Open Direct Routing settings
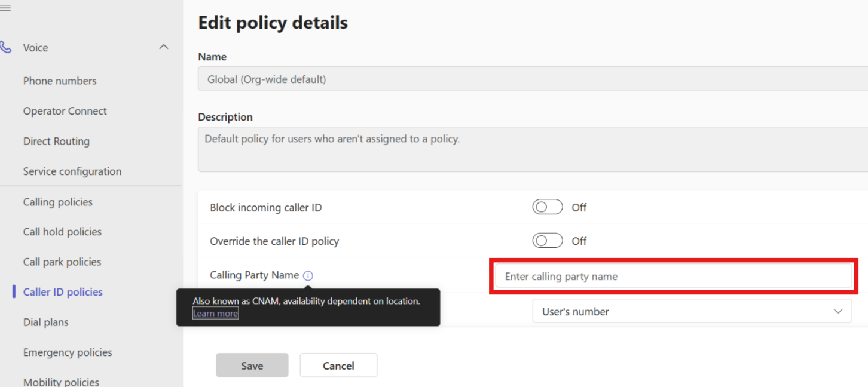 point(56,141)
